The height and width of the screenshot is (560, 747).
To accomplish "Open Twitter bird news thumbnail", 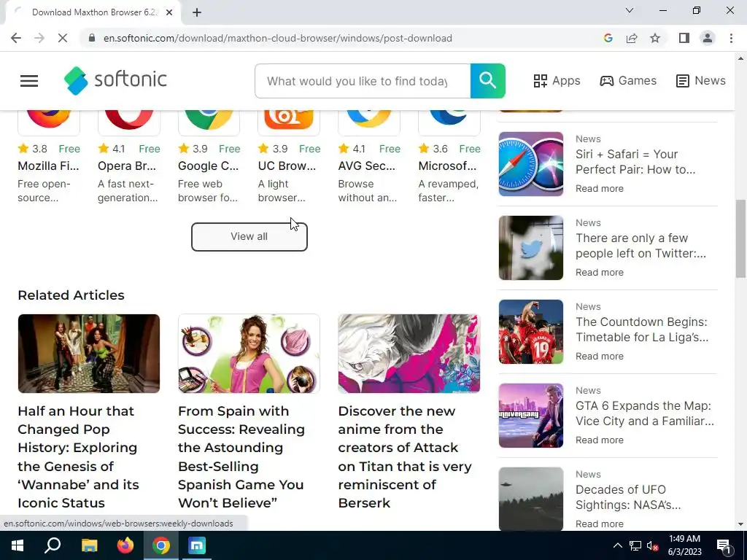I will [x=531, y=248].
